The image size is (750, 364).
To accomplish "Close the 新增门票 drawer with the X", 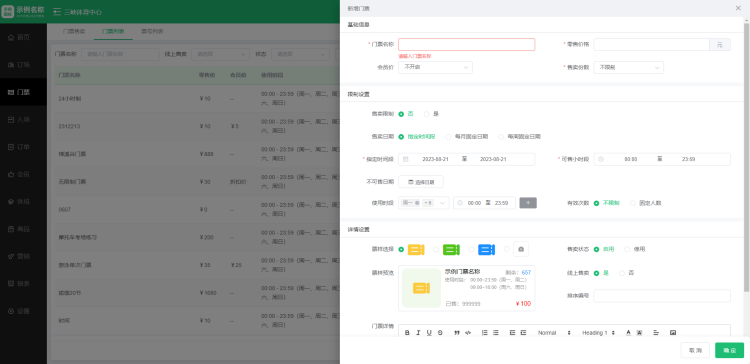I will [737, 8].
